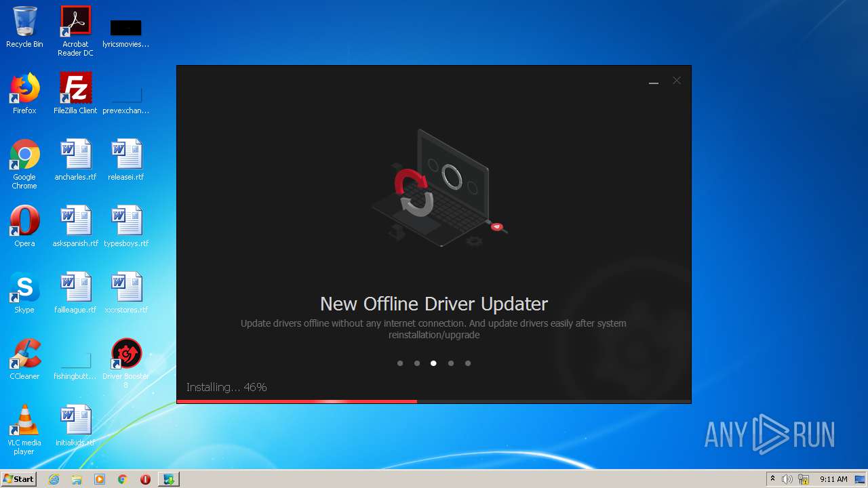The image size is (868, 488).
Task: Launch FileZilla Client shortcut
Action: 75,94
